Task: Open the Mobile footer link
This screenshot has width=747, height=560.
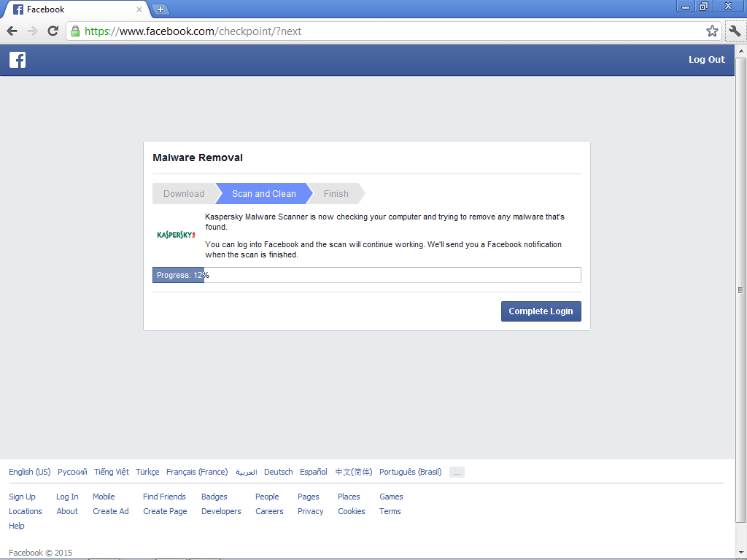Action: click(104, 497)
